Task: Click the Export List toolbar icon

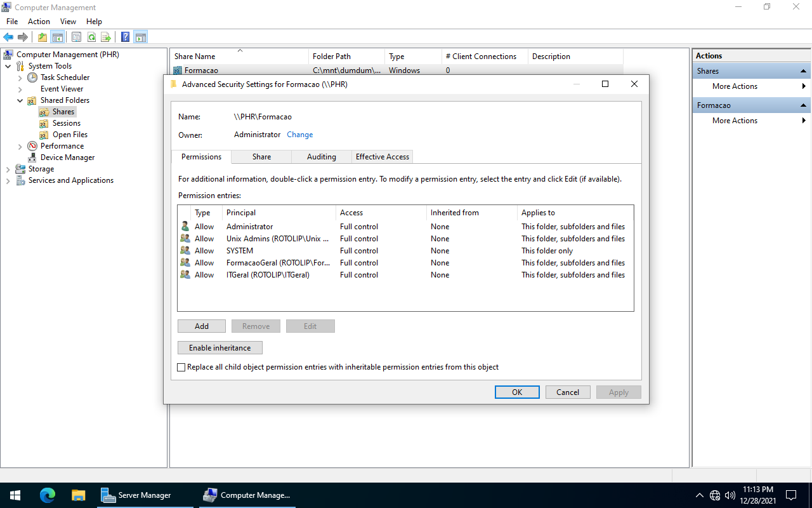Action: [x=106, y=37]
